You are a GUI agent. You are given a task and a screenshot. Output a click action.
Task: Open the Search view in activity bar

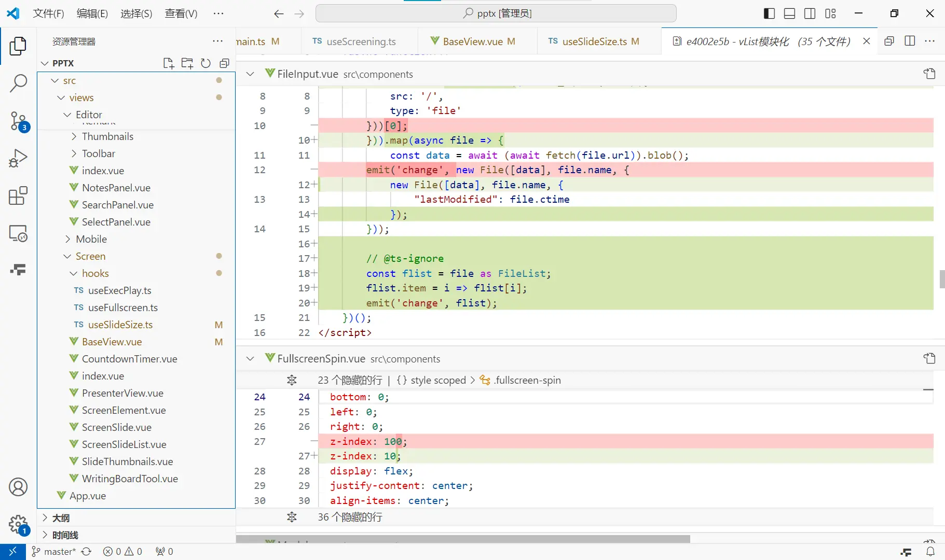[x=18, y=83]
